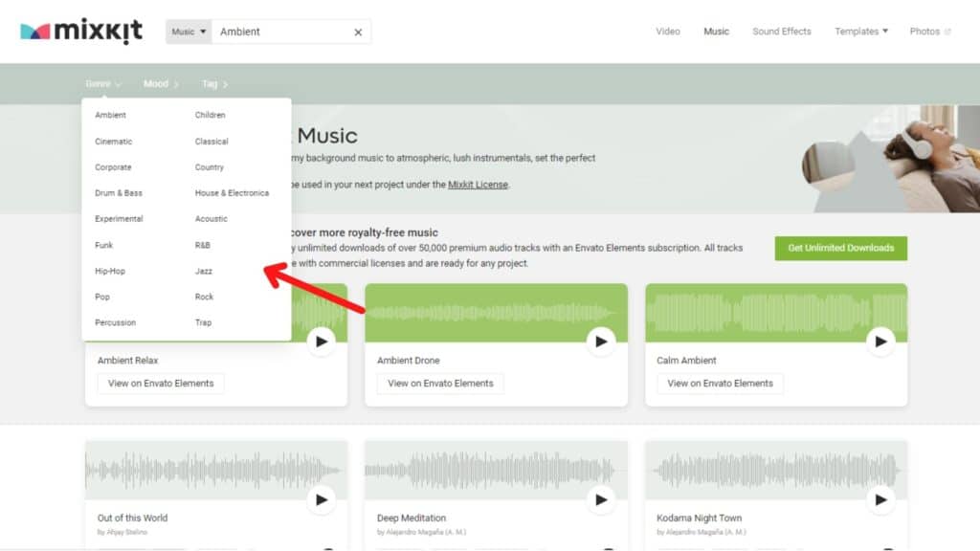The image size is (980, 551).
Task: Clear the search field with X icon
Action: [x=358, y=33]
